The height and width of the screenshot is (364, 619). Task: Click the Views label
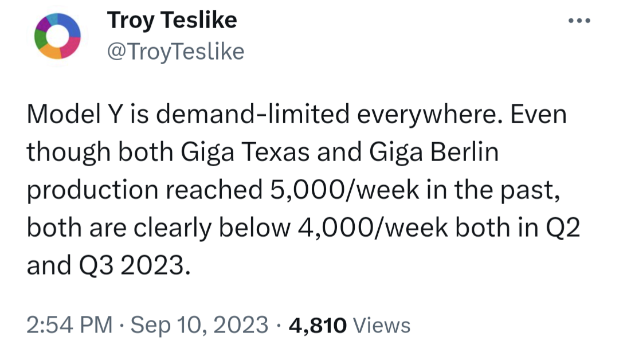pyautogui.click(x=382, y=326)
